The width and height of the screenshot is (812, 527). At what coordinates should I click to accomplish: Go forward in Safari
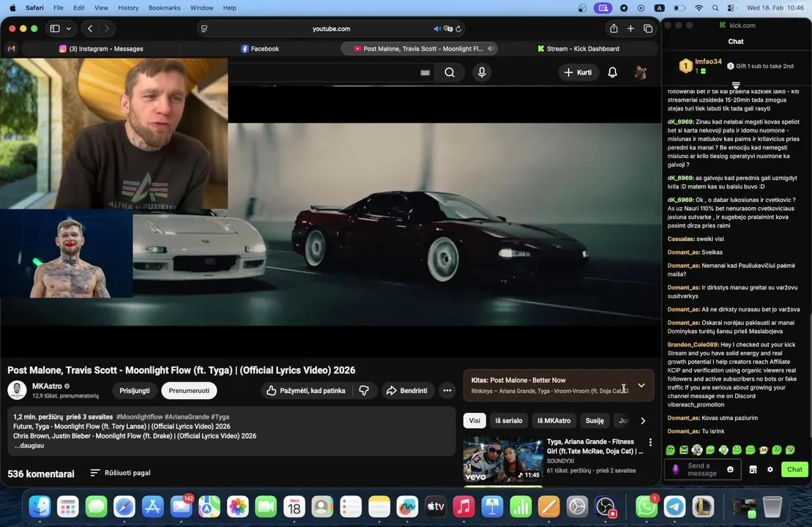pyautogui.click(x=107, y=29)
